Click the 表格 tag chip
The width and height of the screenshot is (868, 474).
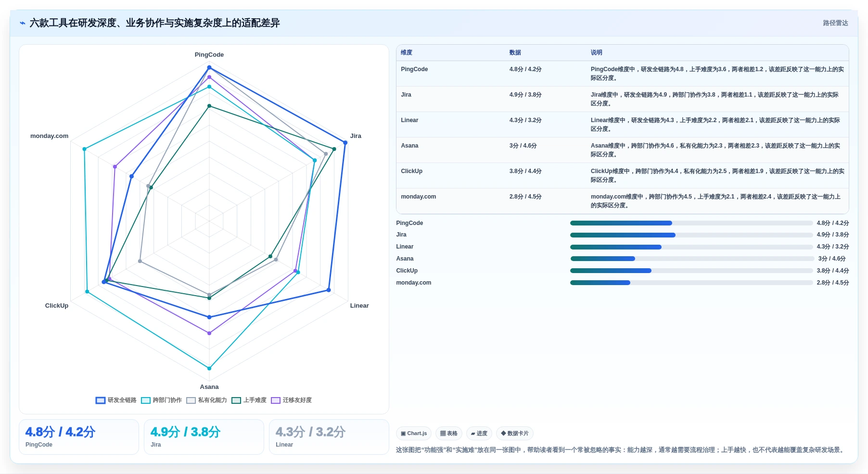(x=449, y=434)
